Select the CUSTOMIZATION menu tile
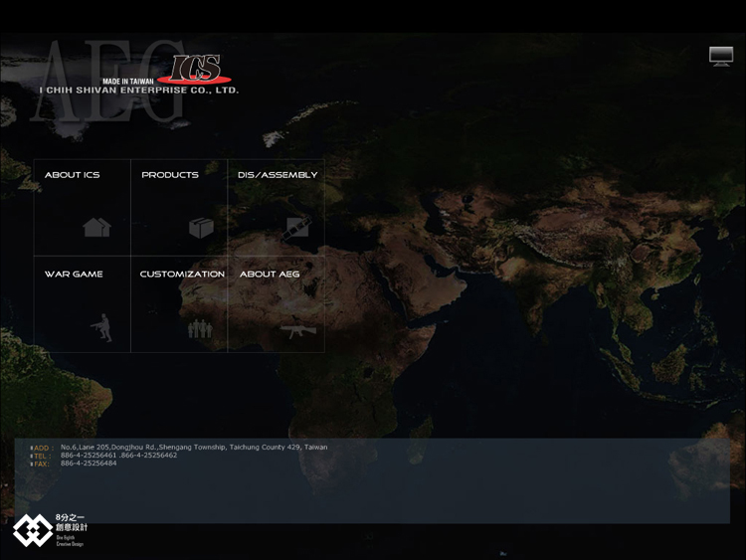The height and width of the screenshot is (560, 746). click(179, 304)
